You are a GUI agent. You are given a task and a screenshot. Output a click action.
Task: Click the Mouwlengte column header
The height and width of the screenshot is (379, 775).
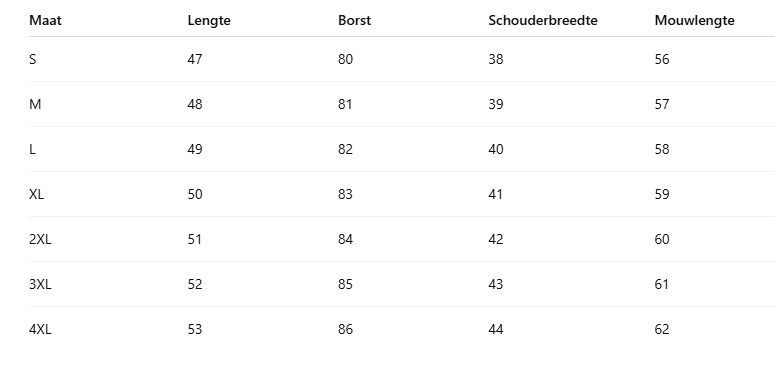[694, 21]
